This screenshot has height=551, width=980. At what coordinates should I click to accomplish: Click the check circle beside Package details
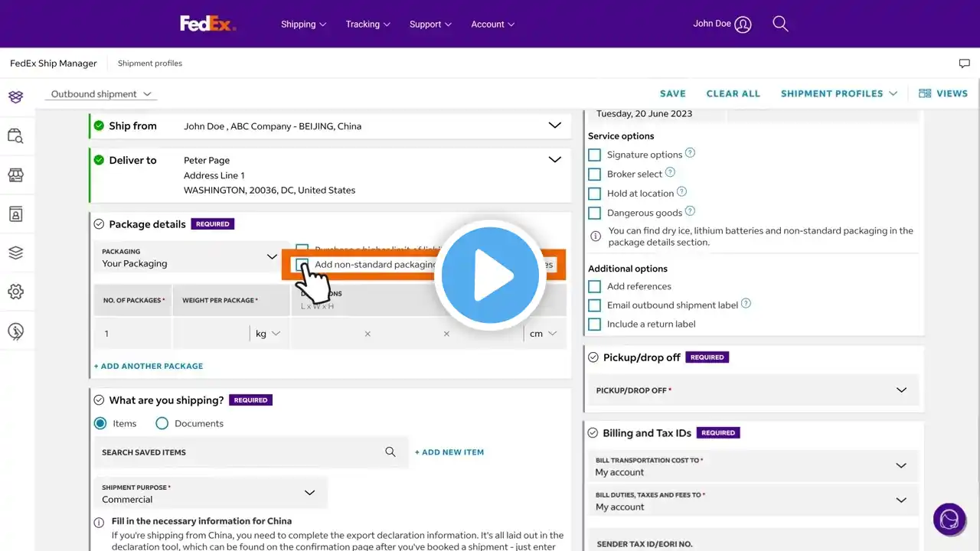[99, 224]
